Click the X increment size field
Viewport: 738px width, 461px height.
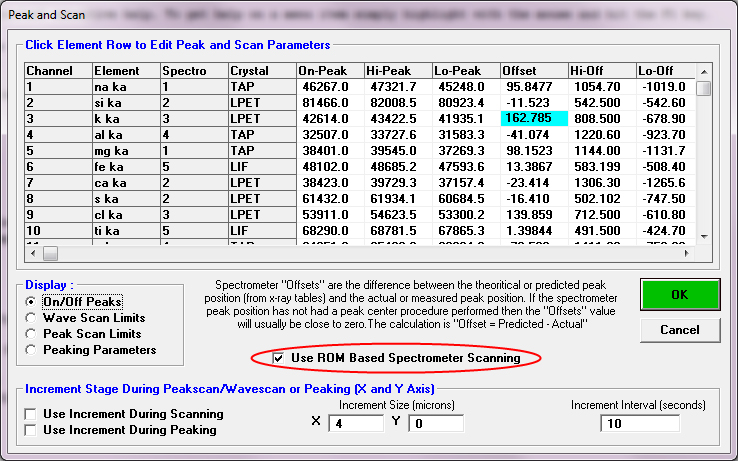tap(356, 423)
